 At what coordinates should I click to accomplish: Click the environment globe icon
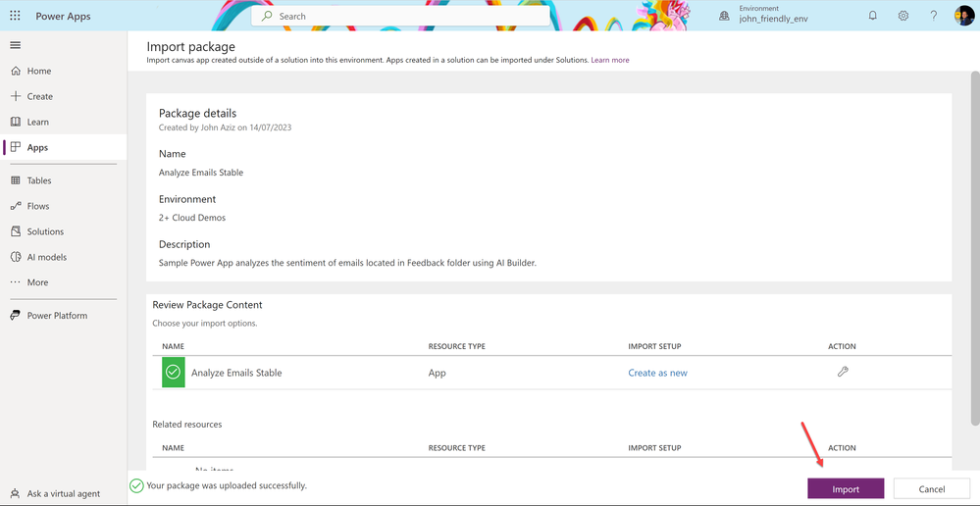coord(724,17)
